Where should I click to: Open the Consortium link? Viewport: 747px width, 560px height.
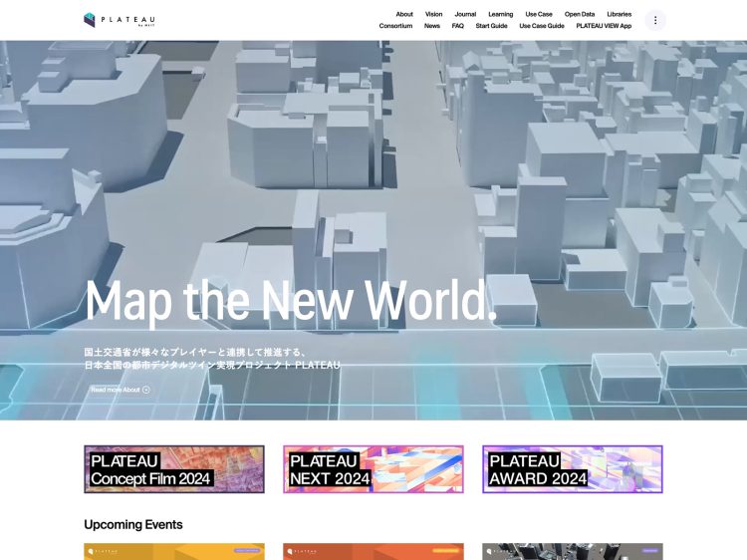(395, 26)
